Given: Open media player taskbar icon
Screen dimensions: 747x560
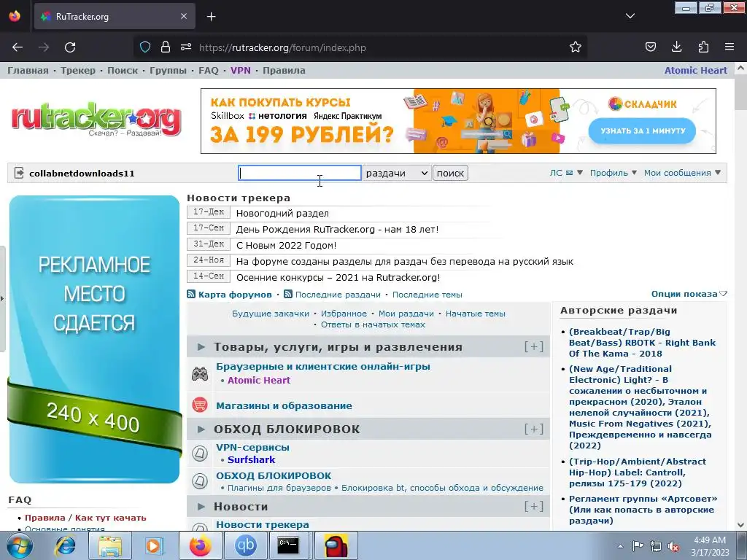Looking at the screenshot, I should pyautogui.click(x=154, y=545).
